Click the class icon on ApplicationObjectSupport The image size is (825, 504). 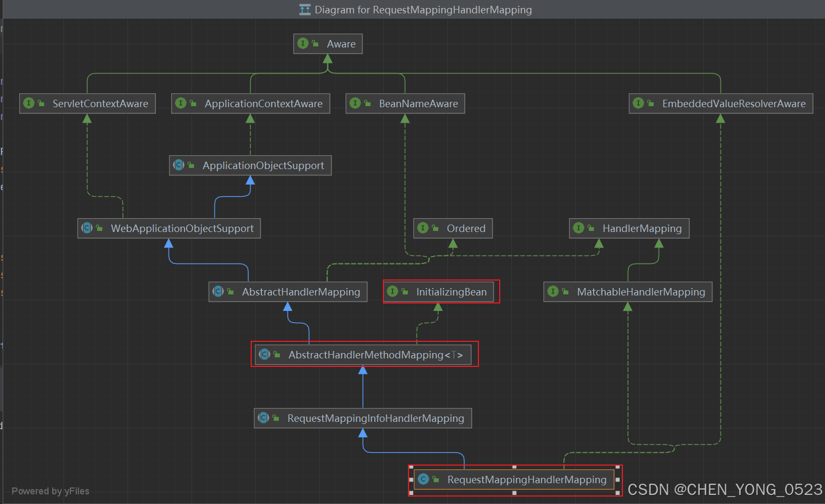coord(179,165)
